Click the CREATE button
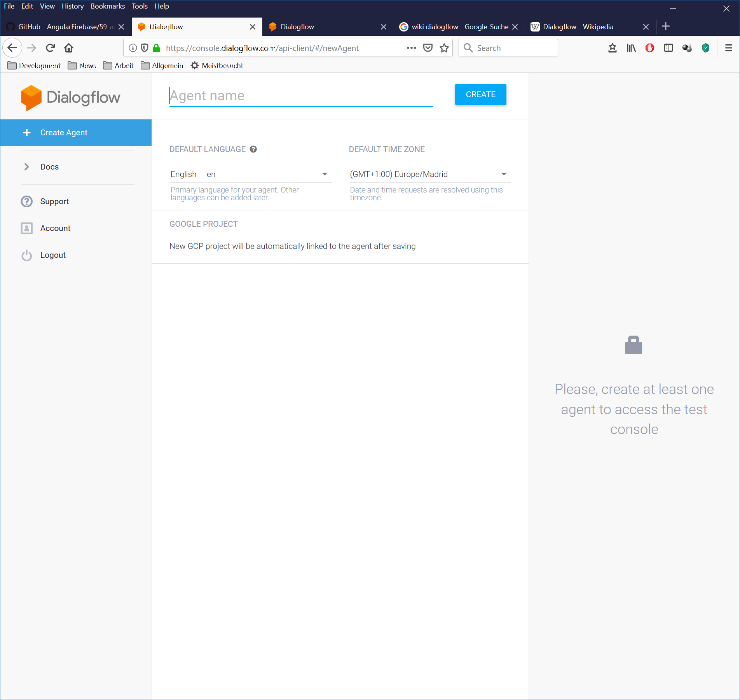740x700 pixels. pyautogui.click(x=480, y=94)
